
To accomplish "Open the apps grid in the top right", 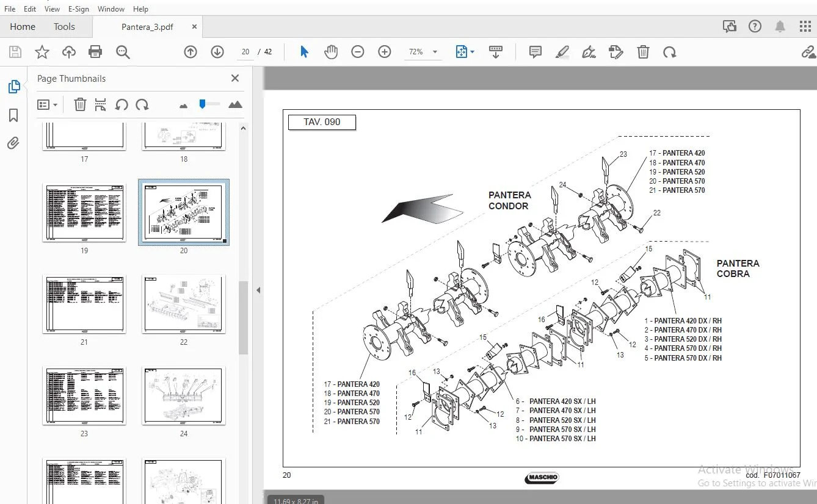I will click(x=805, y=26).
